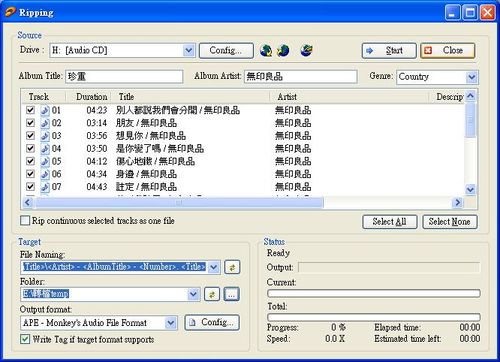Click the Artist cell of track 04

coord(293,148)
